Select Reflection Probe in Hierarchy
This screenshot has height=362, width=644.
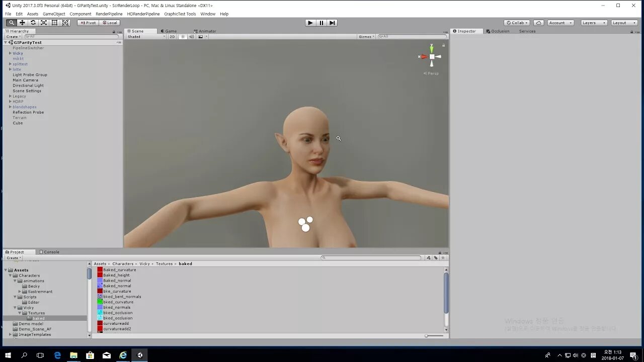click(x=28, y=112)
